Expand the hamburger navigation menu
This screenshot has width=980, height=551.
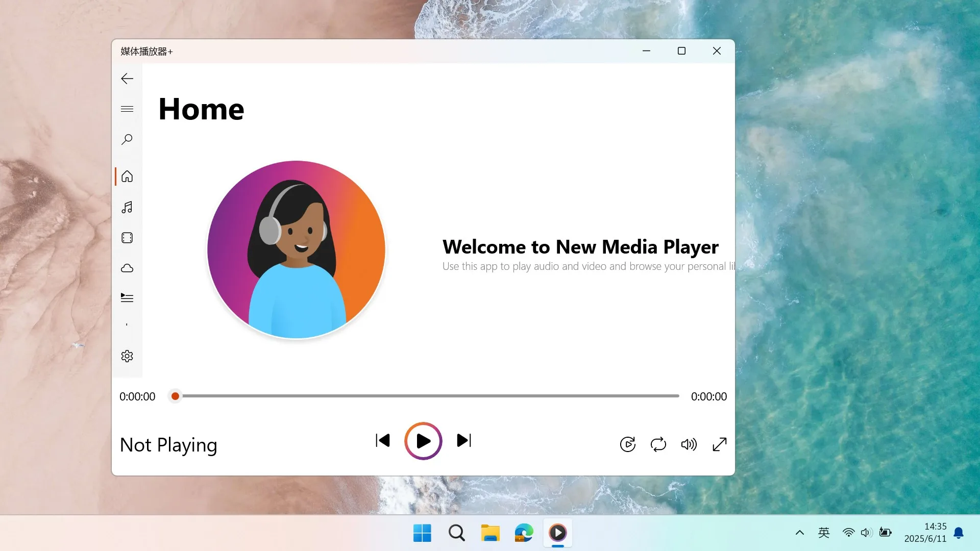point(127,109)
